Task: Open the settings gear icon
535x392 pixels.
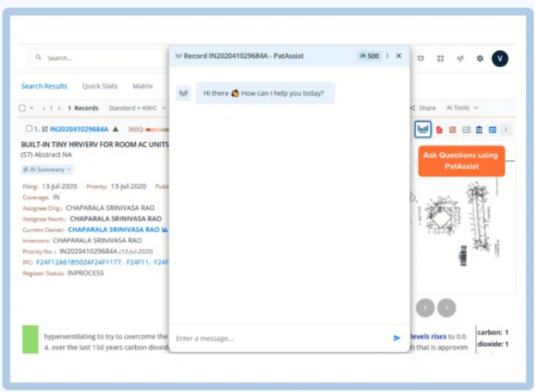Action: coord(480,59)
